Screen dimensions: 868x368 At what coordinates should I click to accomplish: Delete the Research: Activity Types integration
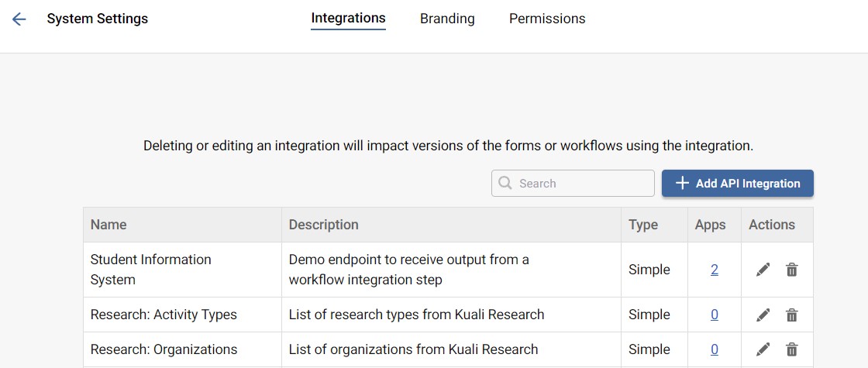coord(791,315)
